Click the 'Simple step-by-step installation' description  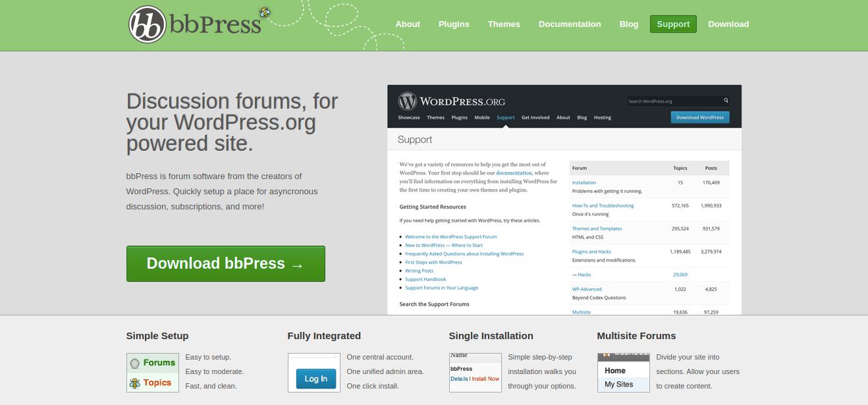pyautogui.click(x=542, y=371)
